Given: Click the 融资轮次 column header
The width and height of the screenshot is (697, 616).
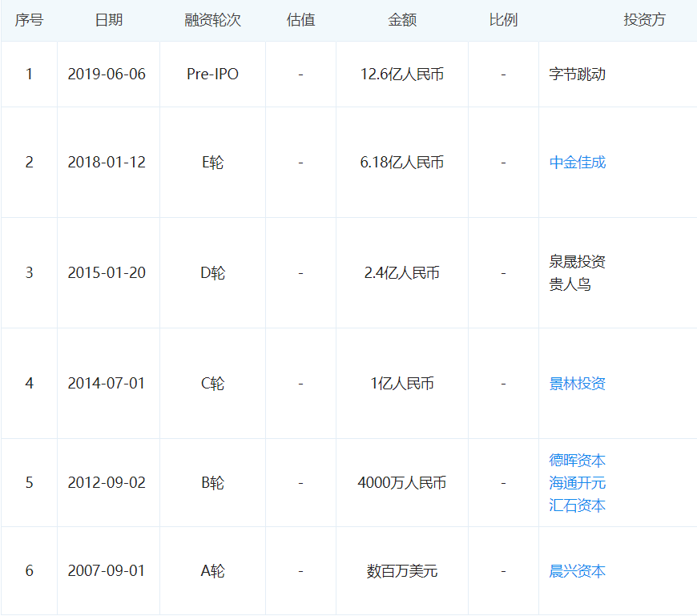Looking at the screenshot, I should coord(212,20).
